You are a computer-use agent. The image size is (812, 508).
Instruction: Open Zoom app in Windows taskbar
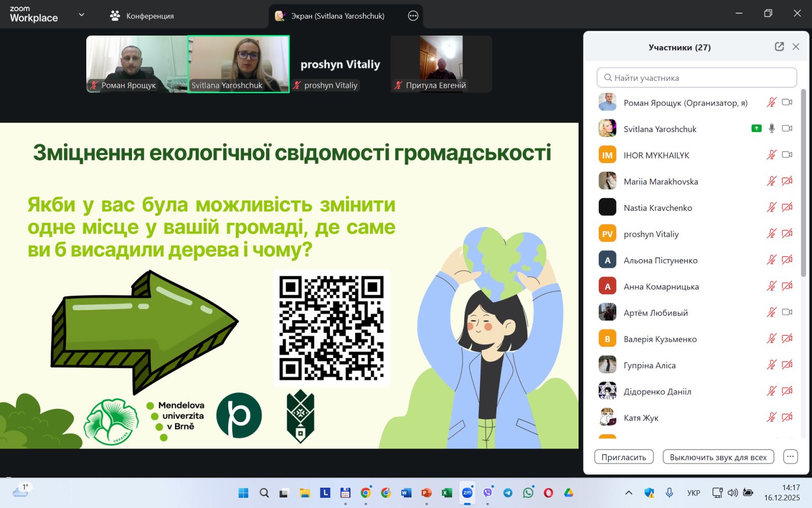click(x=467, y=493)
